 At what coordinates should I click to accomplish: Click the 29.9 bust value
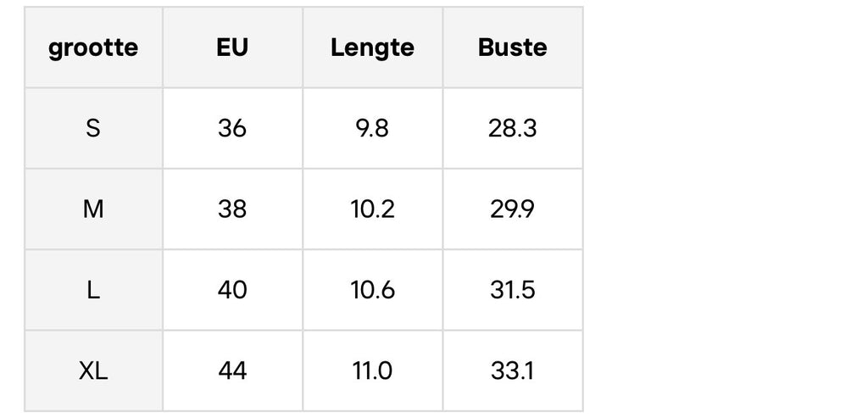512,209
